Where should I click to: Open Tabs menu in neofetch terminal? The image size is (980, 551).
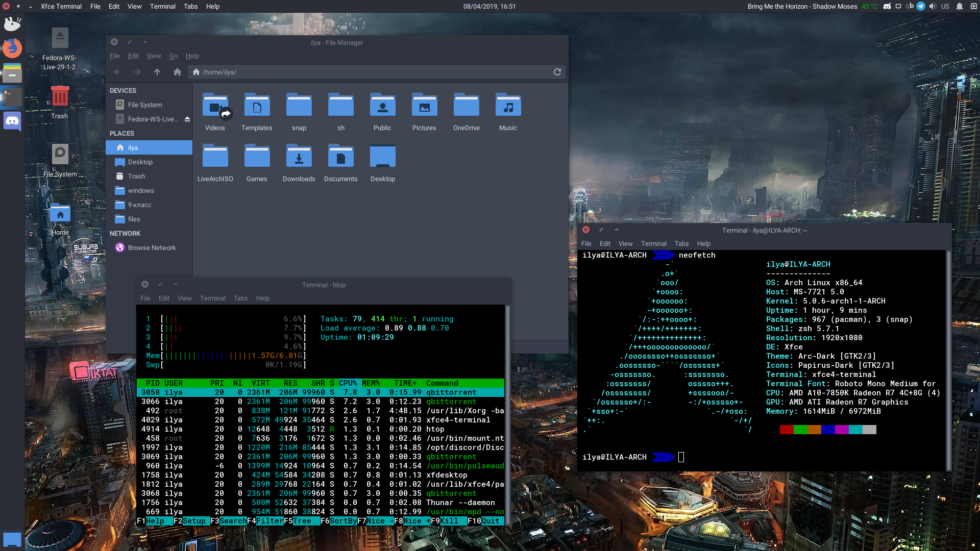click(681, 244)
